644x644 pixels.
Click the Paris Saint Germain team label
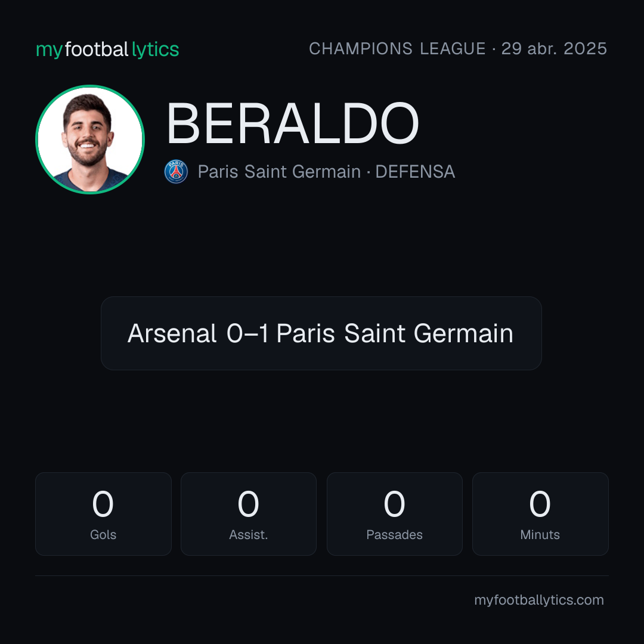(279, 172)
